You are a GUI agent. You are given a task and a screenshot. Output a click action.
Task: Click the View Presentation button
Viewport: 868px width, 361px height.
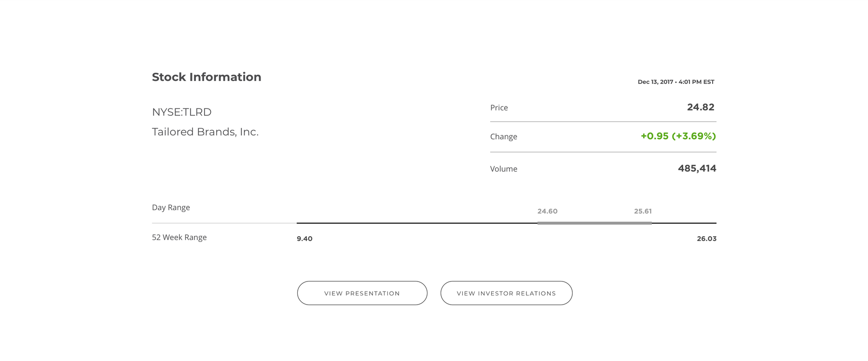point(362,293)
